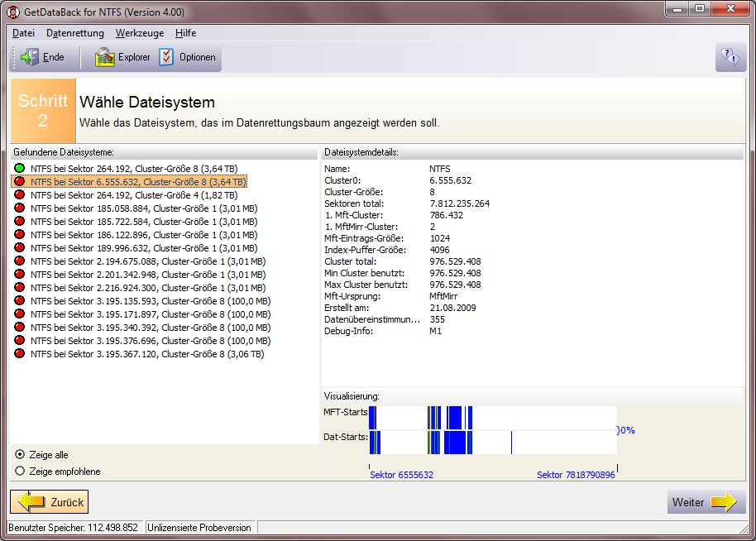Select the Zeige alle radio button
The height and width of the screenshot is (541, 756).
click(x=20, y=454)
